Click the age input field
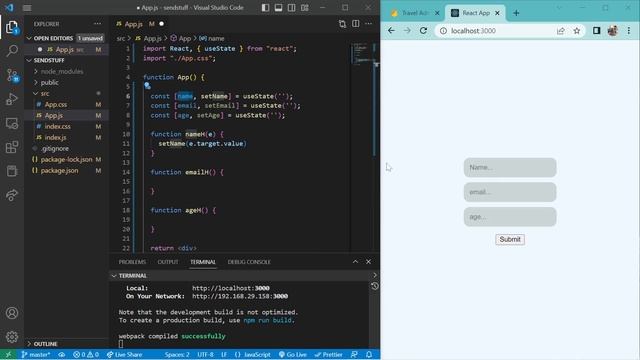The image size is (640, 360). click(510, 216)
